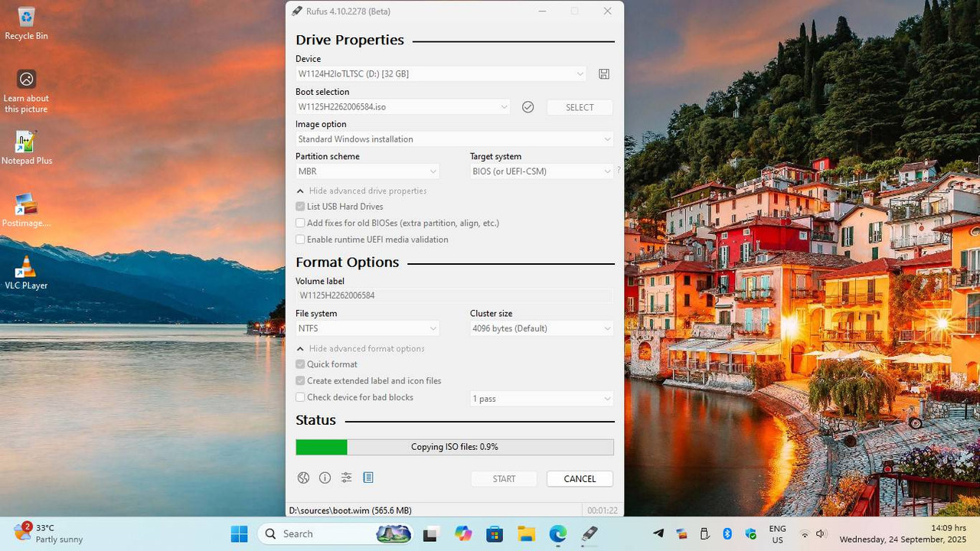Viewport: 980px width, 551px height.
Task: Click the elapsed time 00:01:22
Action: 602,510
